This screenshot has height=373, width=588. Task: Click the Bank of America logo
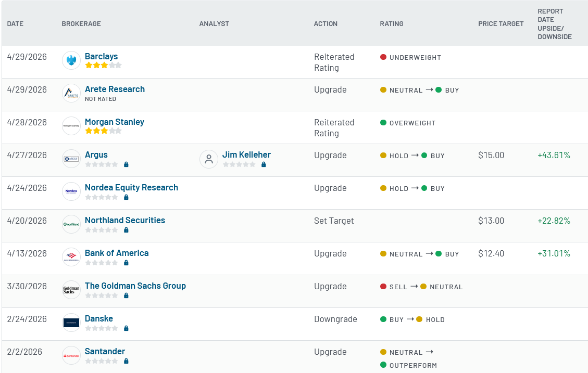tap(71, 257)
